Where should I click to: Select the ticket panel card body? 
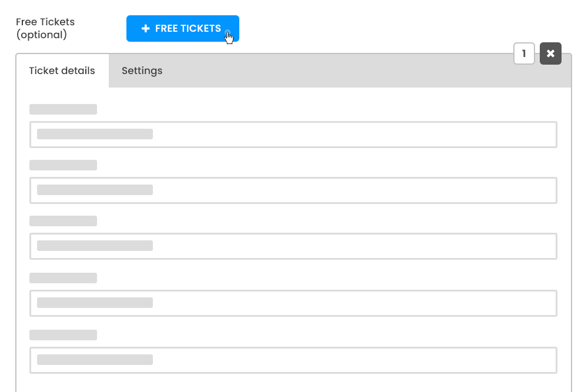[x=293, y=235]
